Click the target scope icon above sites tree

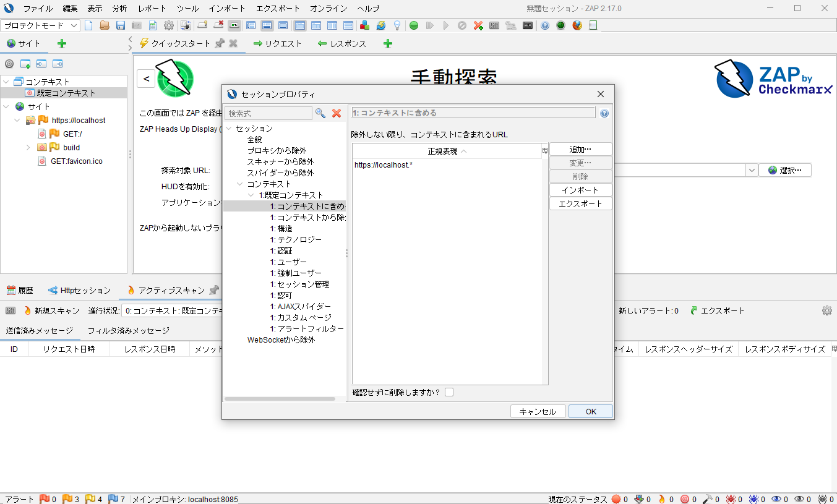(x=9, y=64)
